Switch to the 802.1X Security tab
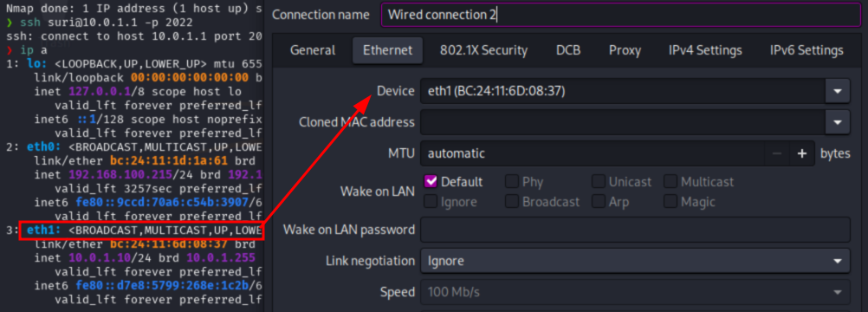 coord(484,50)
